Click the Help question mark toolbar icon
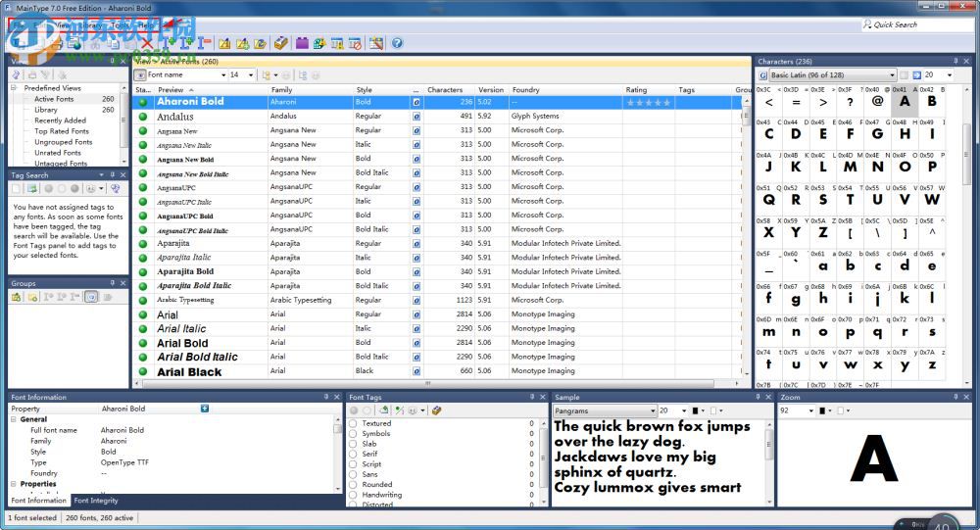 pos(397,43)
